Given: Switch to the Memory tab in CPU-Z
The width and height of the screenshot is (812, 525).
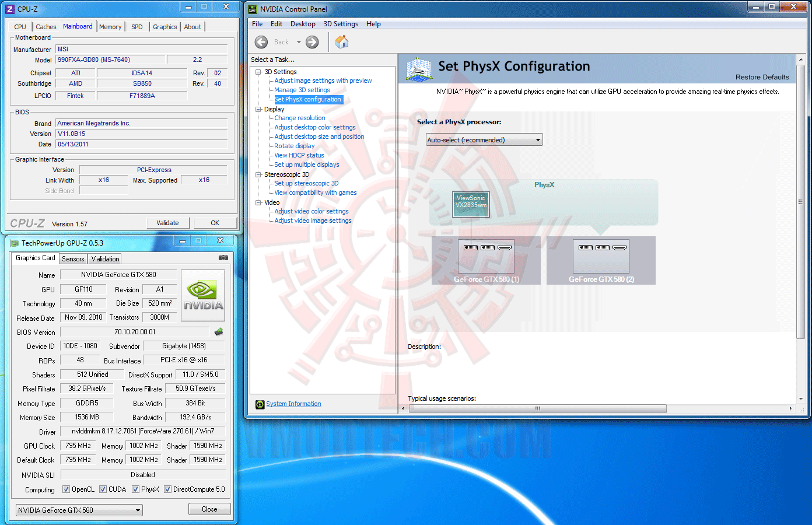Looking at the screenshot, I should point(110,27).
